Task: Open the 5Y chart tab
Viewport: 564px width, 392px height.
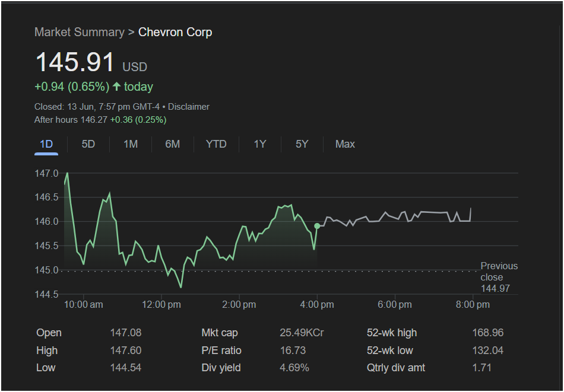Action: pos(302,145)
